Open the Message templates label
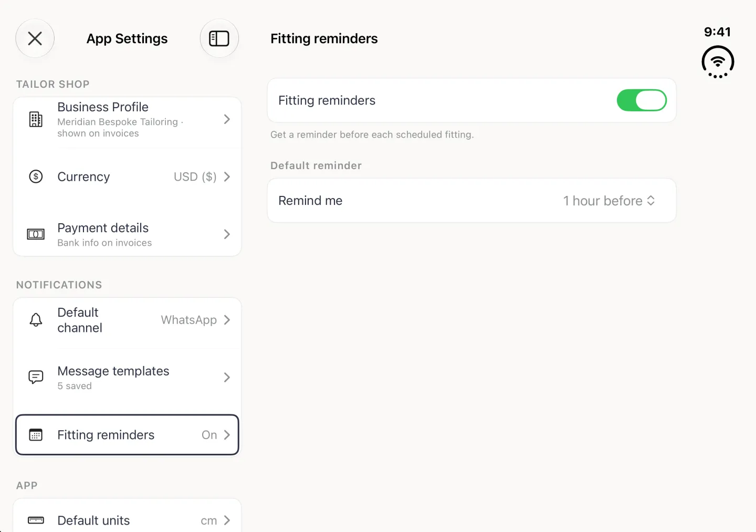 pyautogui.click(x=113, y=371)
